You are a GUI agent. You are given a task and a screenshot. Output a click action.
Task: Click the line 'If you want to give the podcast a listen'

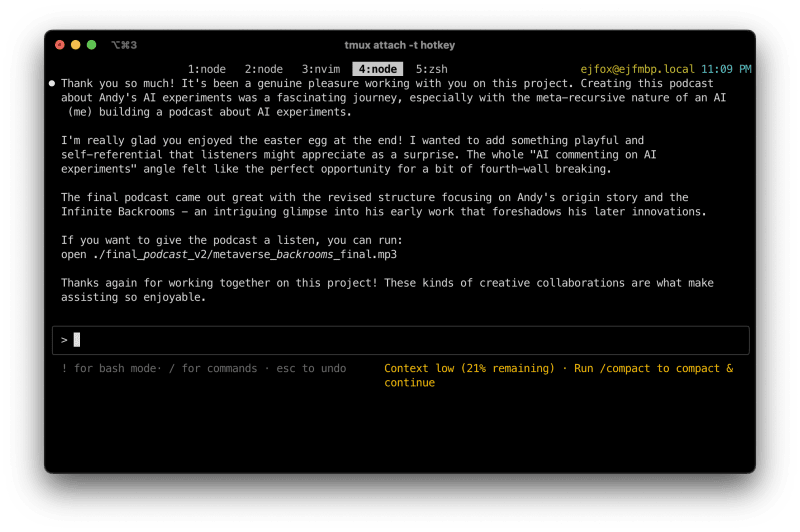[x=232, y=240]
